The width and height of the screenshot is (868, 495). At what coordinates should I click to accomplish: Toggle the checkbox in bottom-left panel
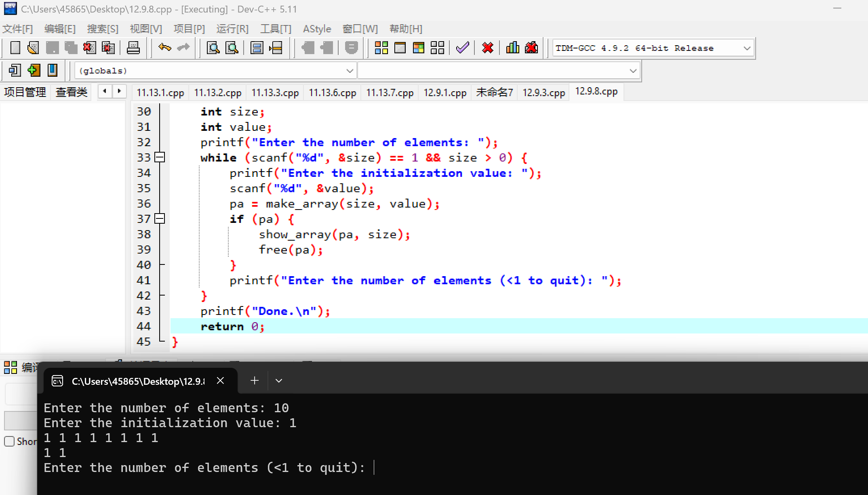tap(9, 441)
